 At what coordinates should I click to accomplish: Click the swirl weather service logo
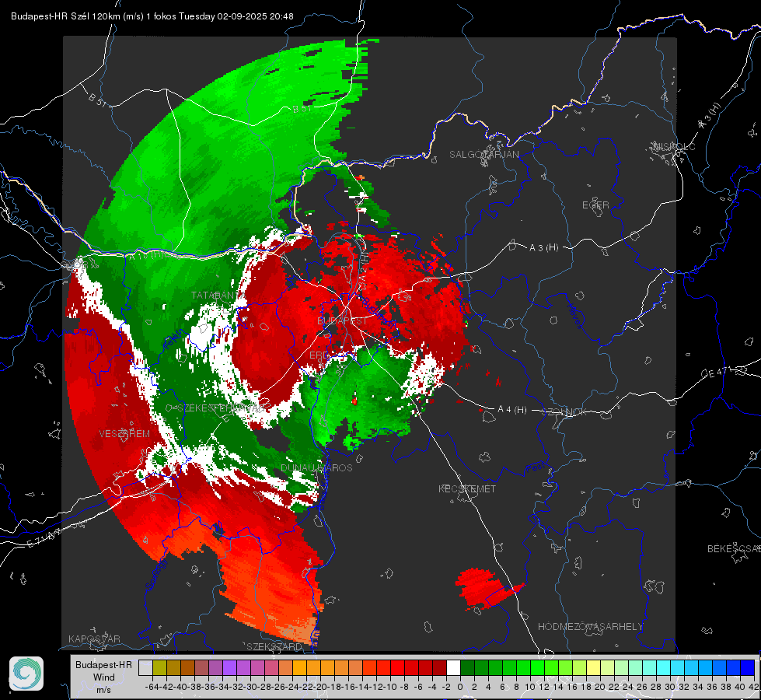(x=26, y=674)
